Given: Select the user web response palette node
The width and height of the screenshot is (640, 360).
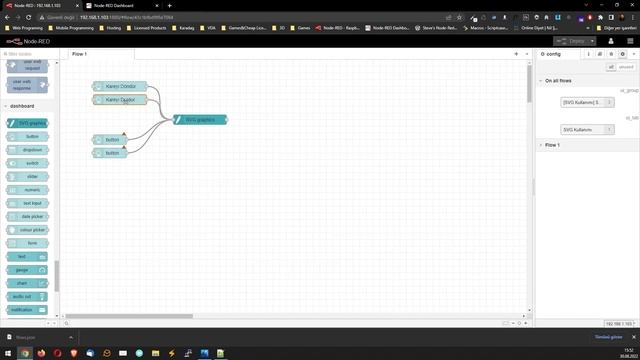Looking at the screenshot, I should (x=27, y=85).
